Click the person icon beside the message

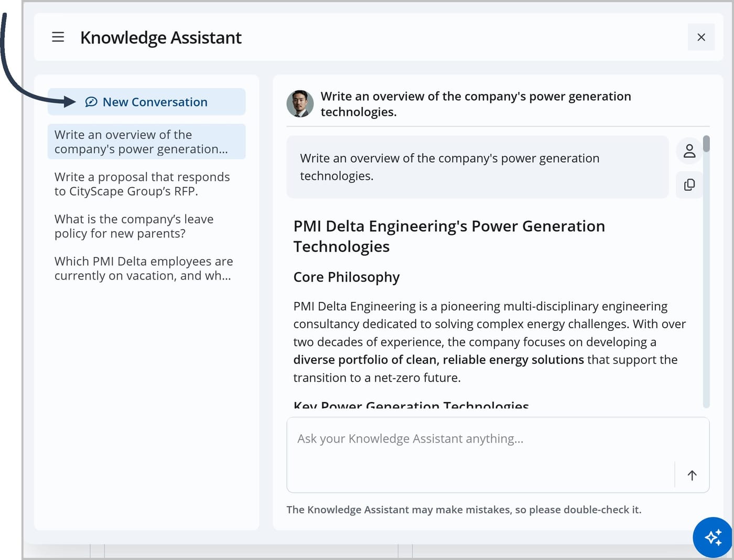pyautogui.click(x=689, y=151)
